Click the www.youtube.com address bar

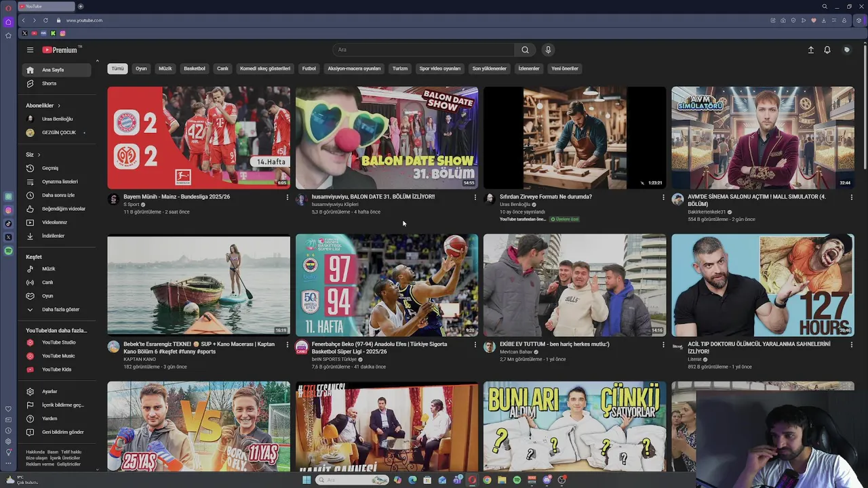pyautogui.click(x=84, y=20)
